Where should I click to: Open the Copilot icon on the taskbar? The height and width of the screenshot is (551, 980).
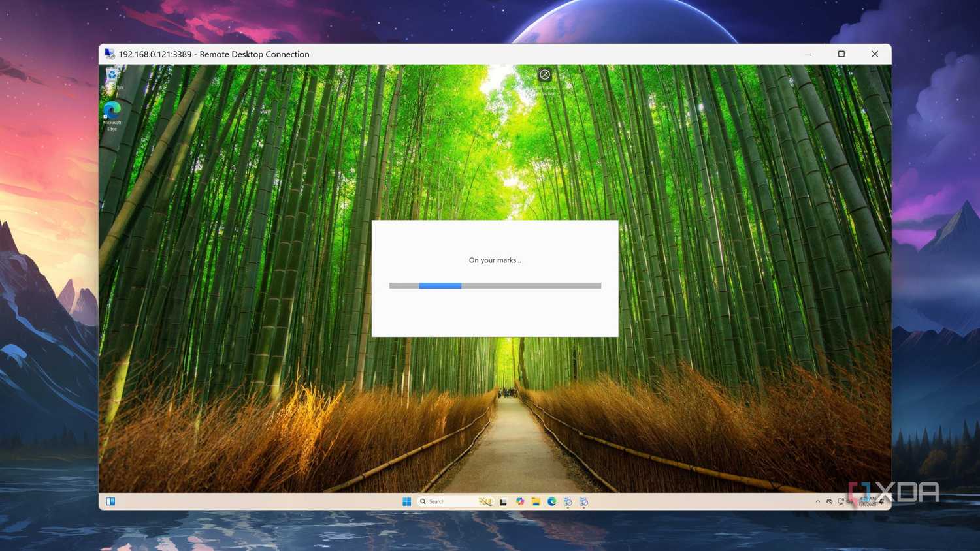coord(519,501)
